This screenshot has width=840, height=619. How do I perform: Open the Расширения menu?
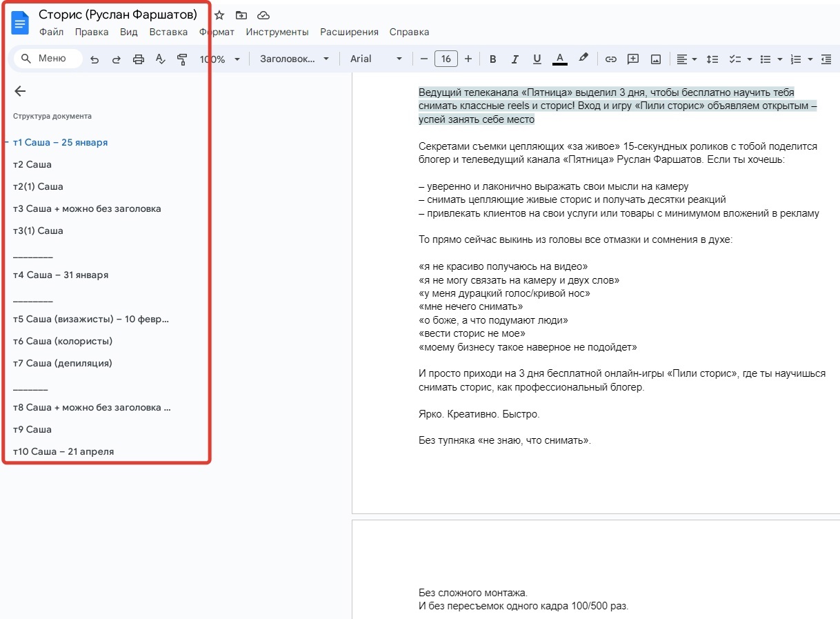click(349, 32)
